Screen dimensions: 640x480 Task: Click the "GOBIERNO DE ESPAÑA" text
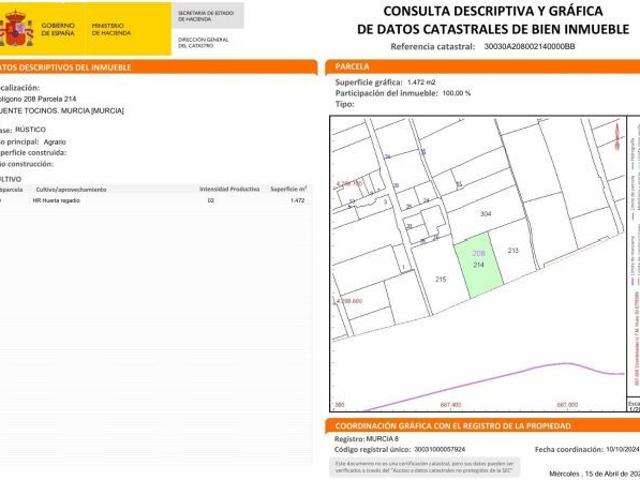[x=58, y=29]
